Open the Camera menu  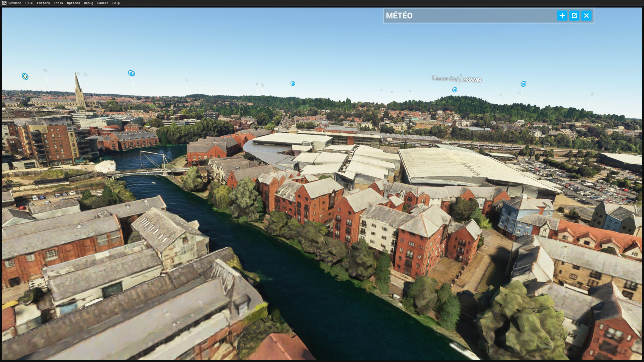coord(103,3)
